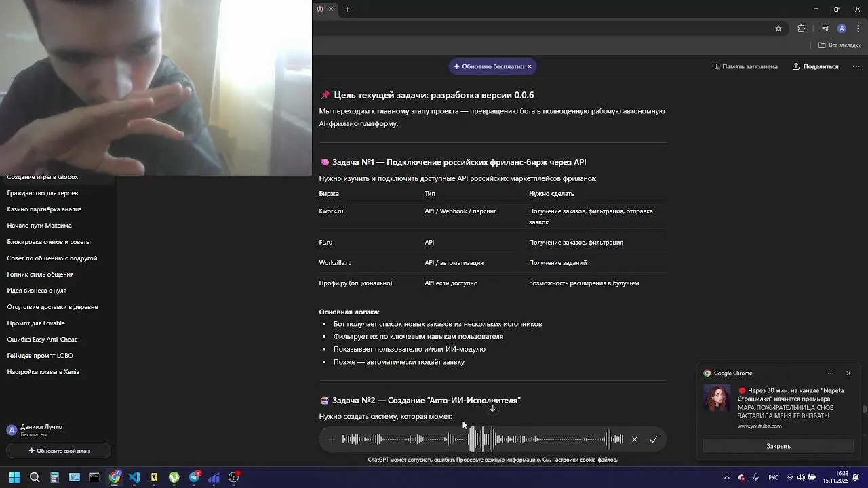Close the Google Chrome notification with the X
Viewport: 868px width, 488px height.
[x=848, y=373]
